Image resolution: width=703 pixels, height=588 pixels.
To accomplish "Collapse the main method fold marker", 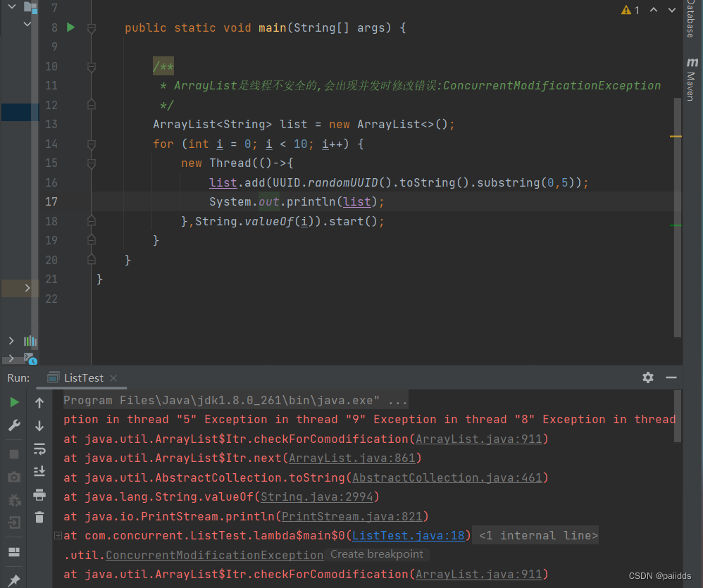I will click(91, 28).
